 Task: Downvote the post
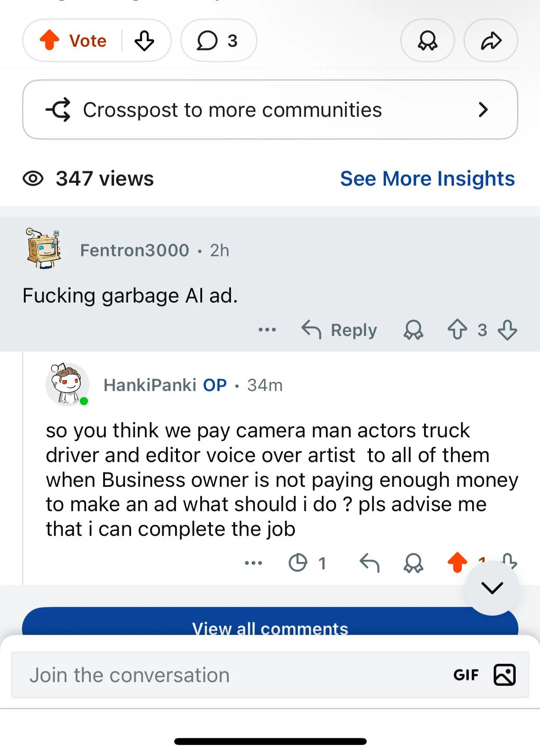point(144,40)
